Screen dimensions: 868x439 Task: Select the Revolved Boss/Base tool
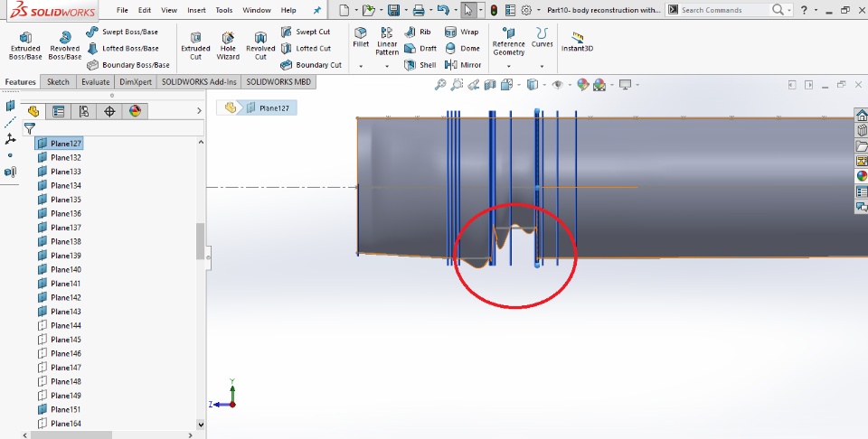[x=65, y=45]
